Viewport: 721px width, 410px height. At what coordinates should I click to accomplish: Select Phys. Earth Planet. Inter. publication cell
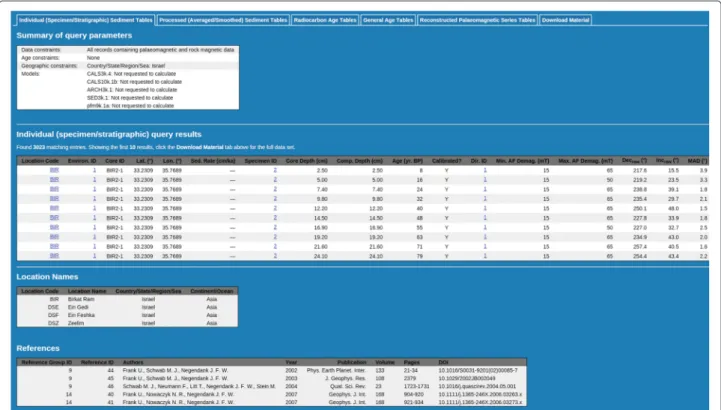[336, 370]
